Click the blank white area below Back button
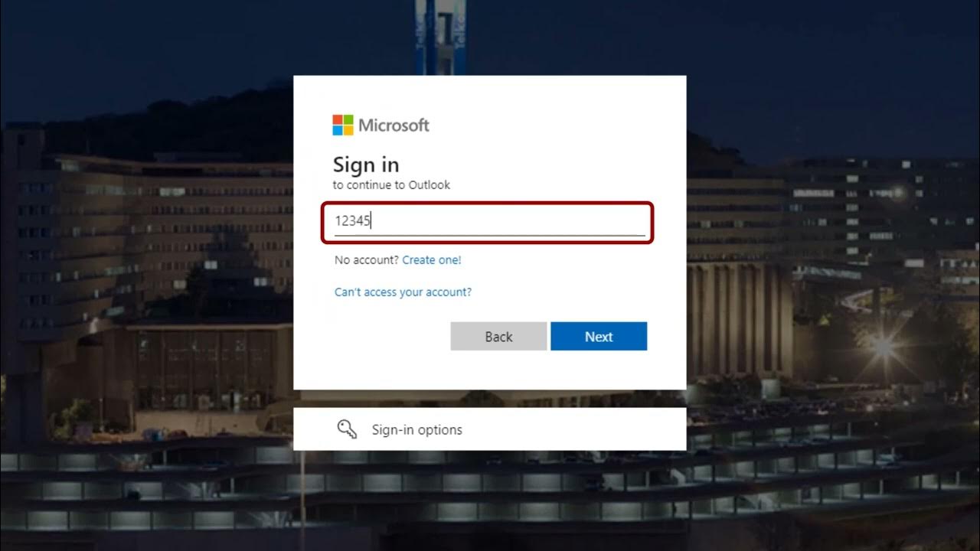The width and height of the screenshot is (980, 551). pos(490,370)
